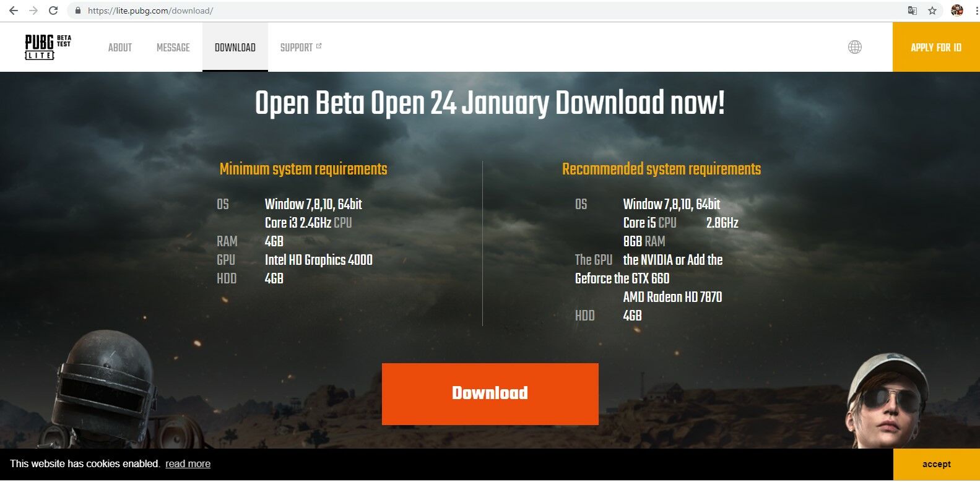Open the browser profile avatar

coord(957,10)
